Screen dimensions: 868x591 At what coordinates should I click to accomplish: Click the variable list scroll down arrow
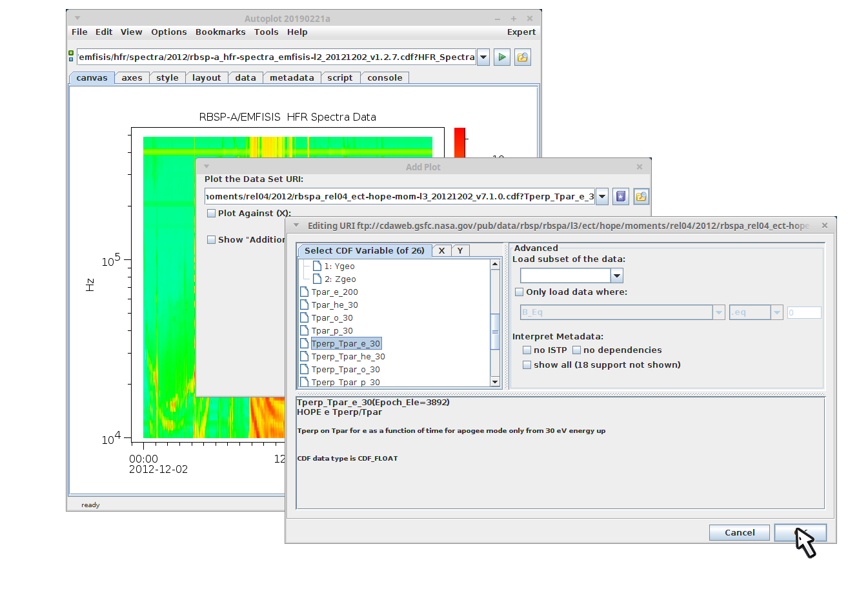pyautogui.click(x=495, y=382)
